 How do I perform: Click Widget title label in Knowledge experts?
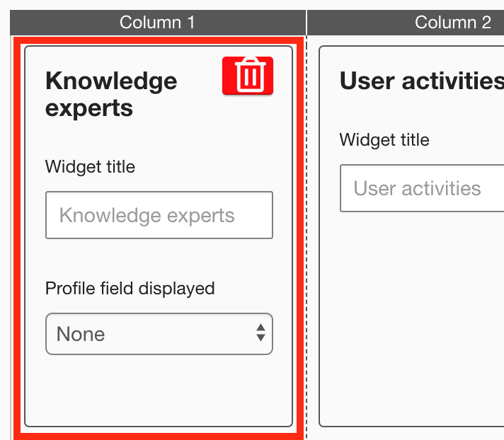pyautogui.click(x=90, y=167)
